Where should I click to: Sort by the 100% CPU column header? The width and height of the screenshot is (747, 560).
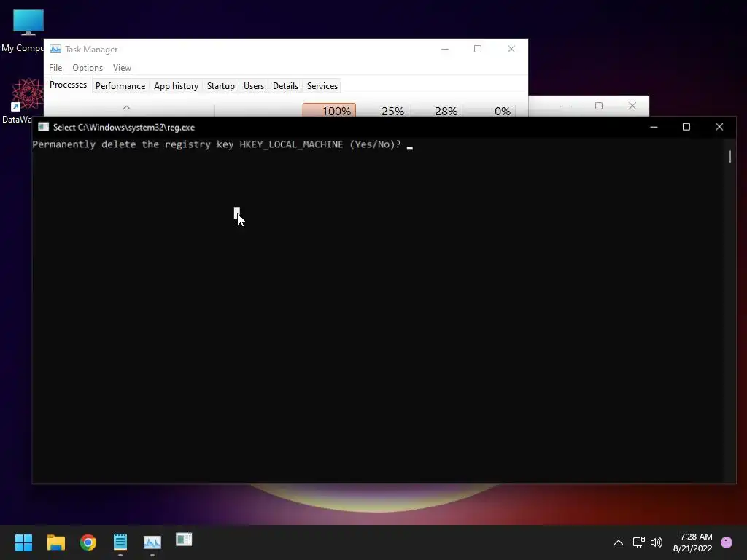[329, 110]
